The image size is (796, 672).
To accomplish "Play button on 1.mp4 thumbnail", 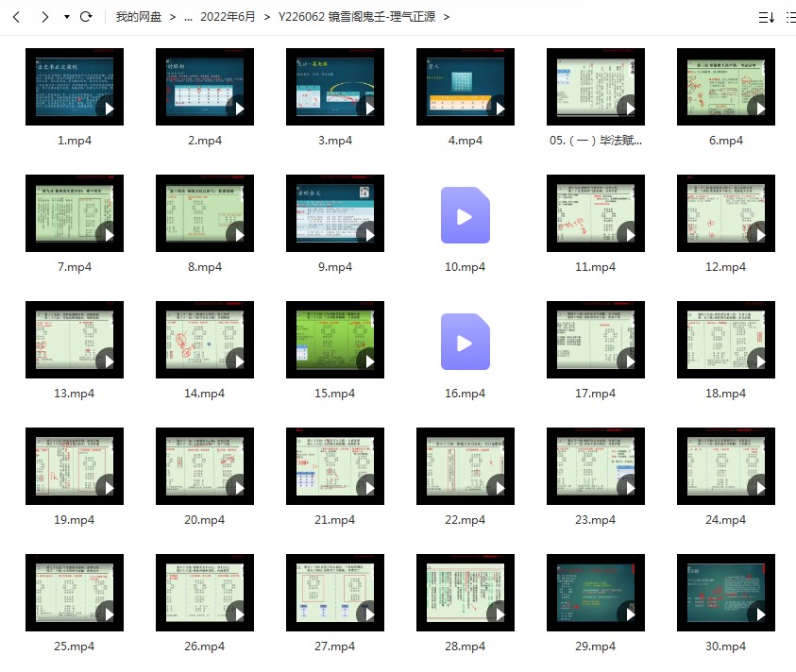I will click(109, 109).
